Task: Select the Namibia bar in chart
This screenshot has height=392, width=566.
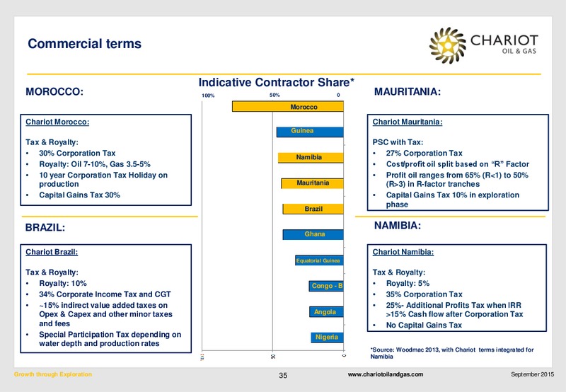Action: tap(311, 157)
